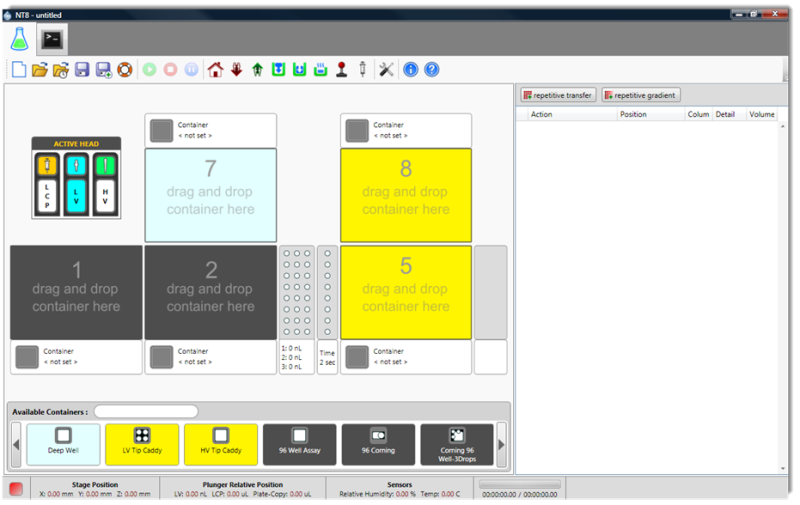Click the repetitive gradient button
800x505 pixels.
pyautogui.click(x=641, y=95)
